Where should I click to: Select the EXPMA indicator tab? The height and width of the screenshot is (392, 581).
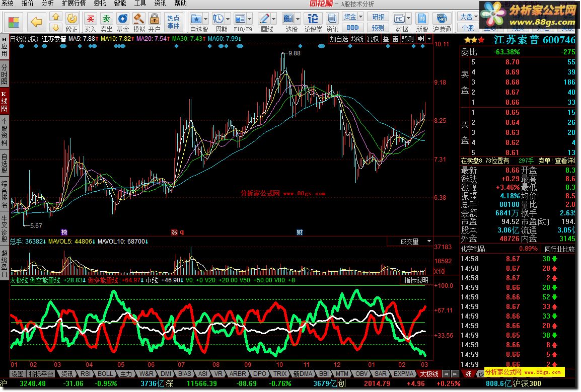(403, 374)
